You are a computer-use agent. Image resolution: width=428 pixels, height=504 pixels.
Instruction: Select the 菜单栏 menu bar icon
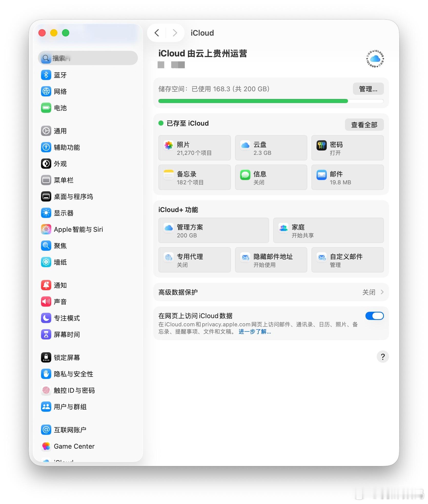pos(46,180)
